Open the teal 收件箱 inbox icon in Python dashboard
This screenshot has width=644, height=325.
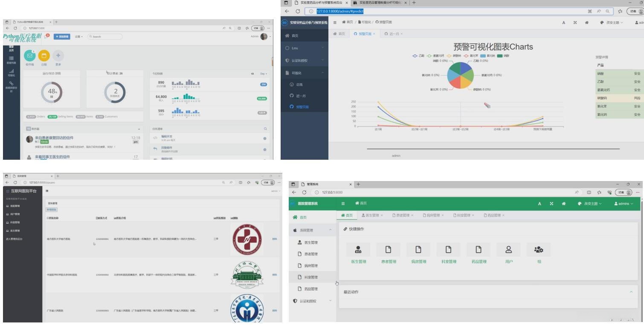(x=29, y=55)
